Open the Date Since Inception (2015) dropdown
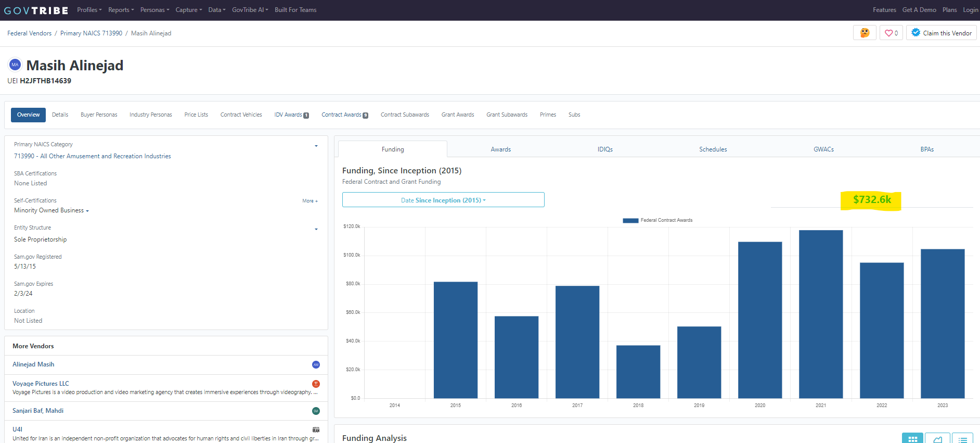 pyautogui.click(x=443, y=200)
